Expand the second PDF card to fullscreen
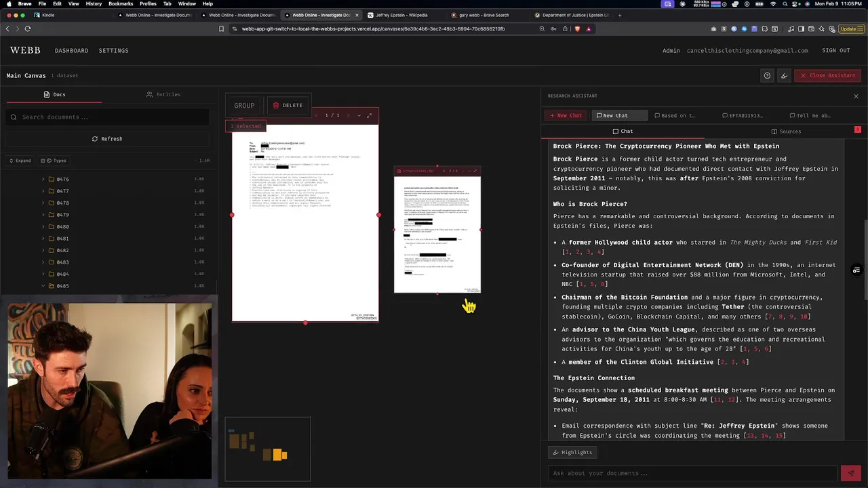Image resolution: width=868 pixels, height=488 pixels. [x=475, y=171]
